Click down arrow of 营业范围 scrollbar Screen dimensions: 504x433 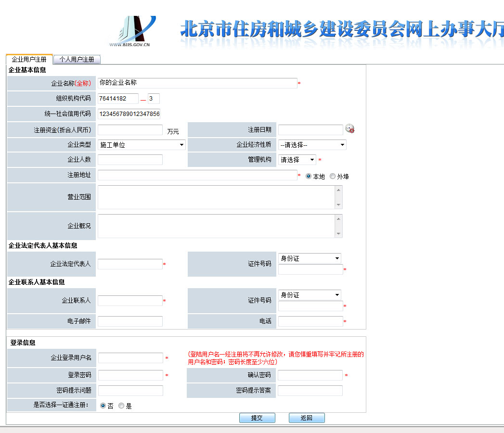click(338, 204)
